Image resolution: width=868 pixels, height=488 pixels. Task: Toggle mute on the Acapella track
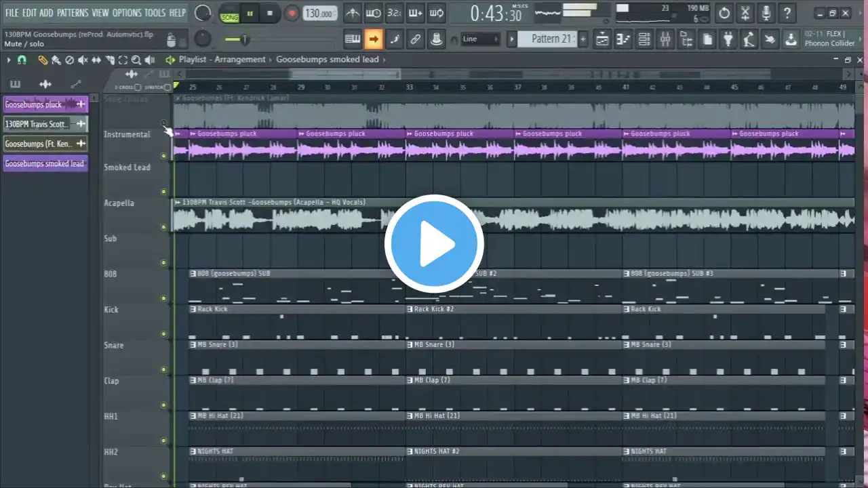pos(163,227)
